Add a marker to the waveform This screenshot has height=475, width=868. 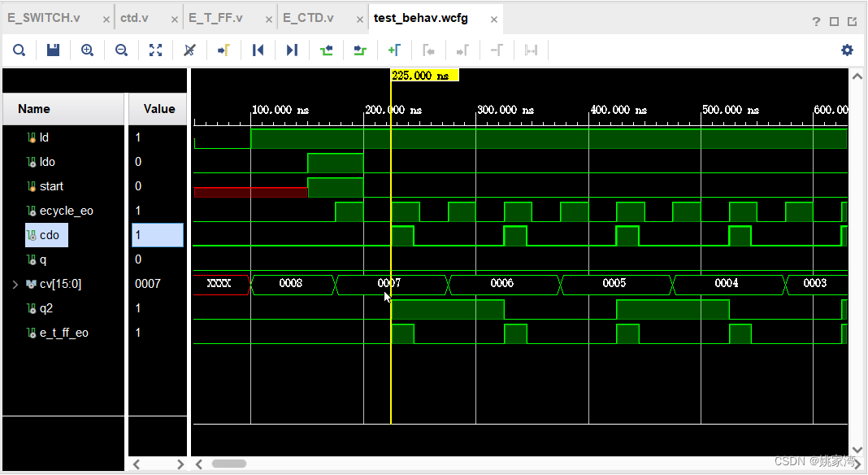click(394, 50)
